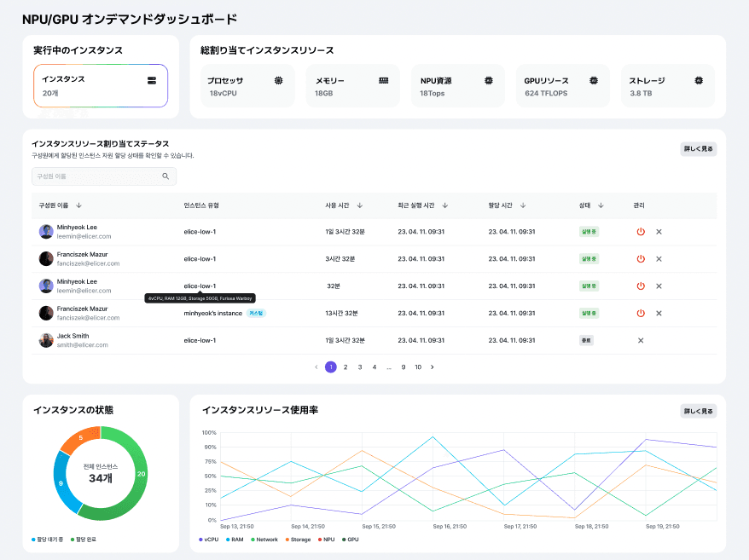Toggle the vCPU series in the chart legend
This screenshot has width=749, height=560.
click(x=209, y=540)
